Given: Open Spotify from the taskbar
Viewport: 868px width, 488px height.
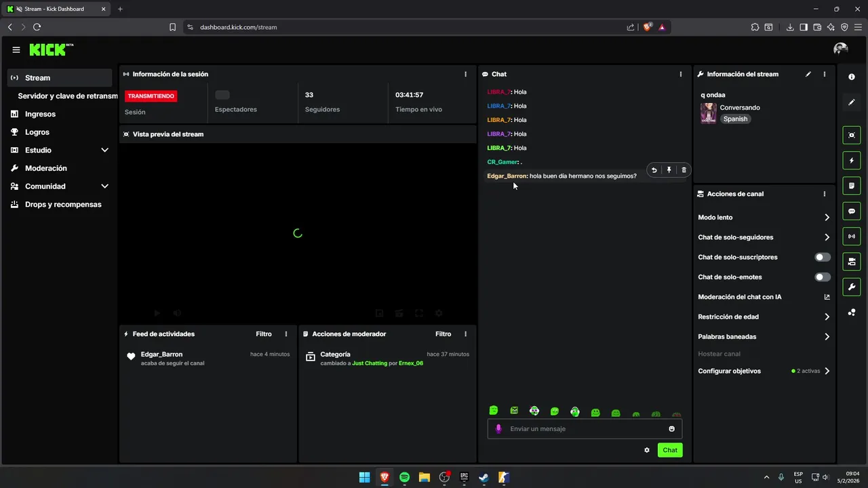Looking at the screenshot, I should pos(404,477).
